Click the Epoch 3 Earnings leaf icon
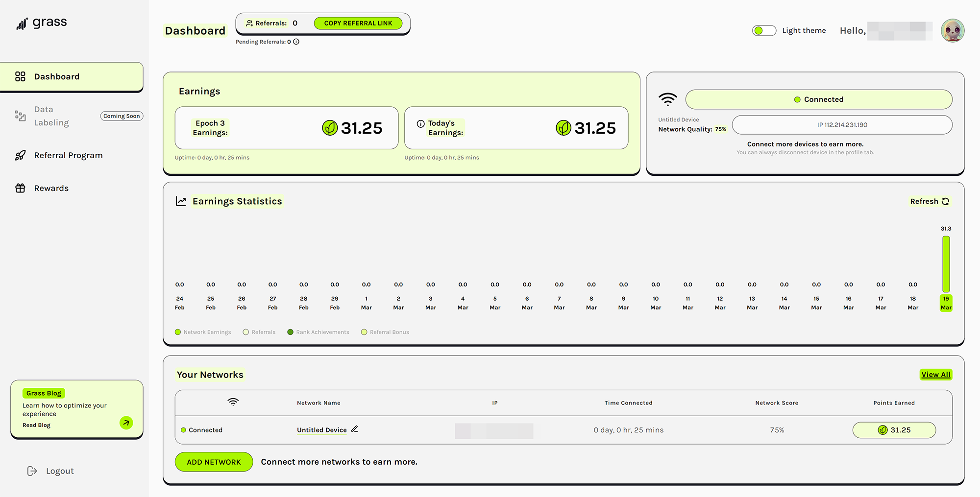The image size is (980, 497). click(x=330, y=128)
